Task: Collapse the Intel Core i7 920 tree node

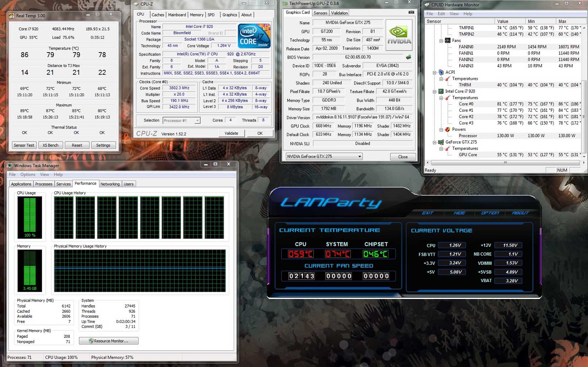Action: [x=435, y=91]
